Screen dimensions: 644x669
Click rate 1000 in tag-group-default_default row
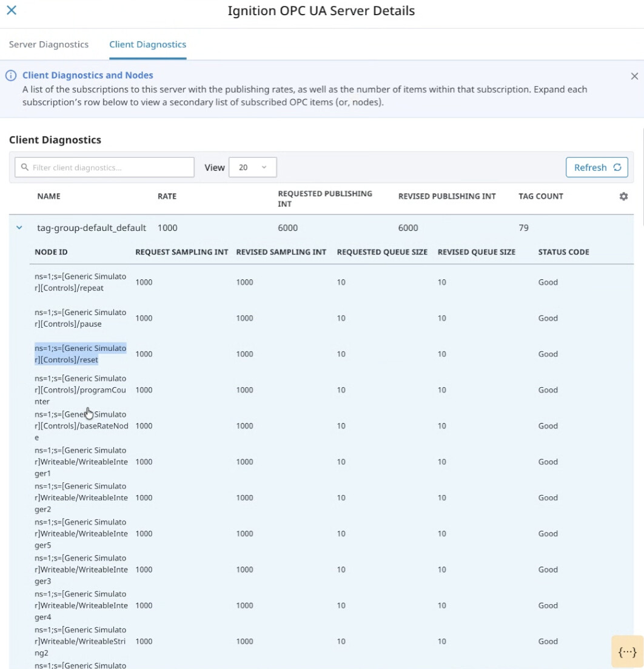[x=167, y=227]
